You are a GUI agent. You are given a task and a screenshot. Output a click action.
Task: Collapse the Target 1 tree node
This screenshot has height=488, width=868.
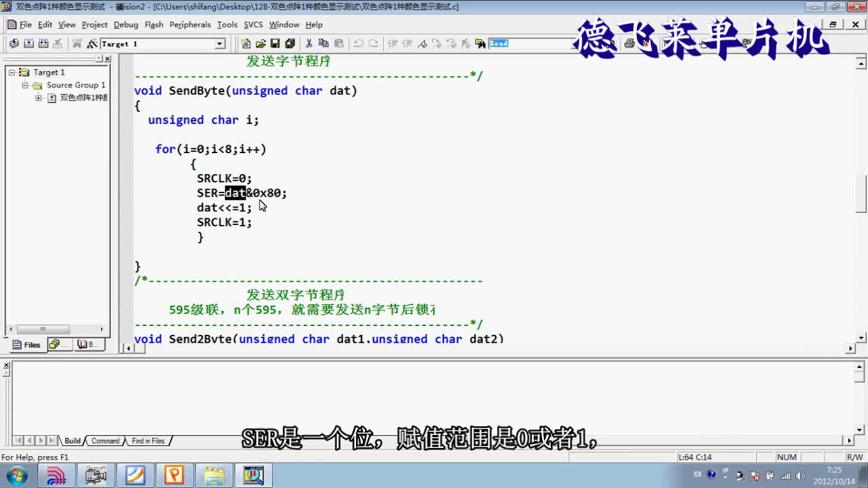[12, 72]
